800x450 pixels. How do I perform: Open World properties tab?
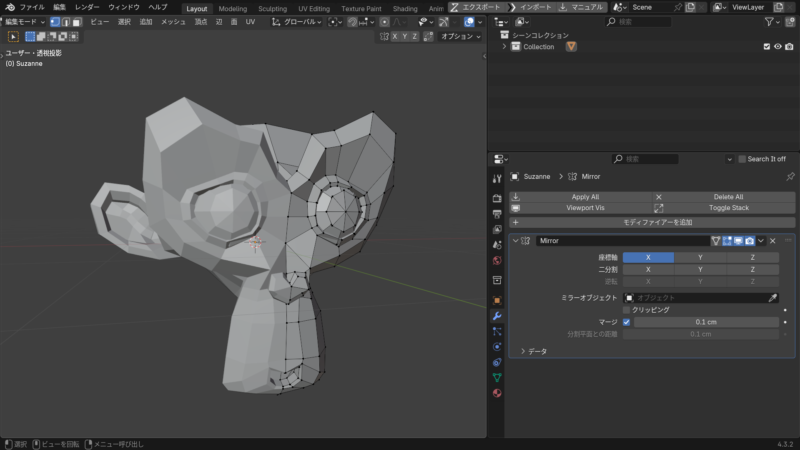point(497,261)
